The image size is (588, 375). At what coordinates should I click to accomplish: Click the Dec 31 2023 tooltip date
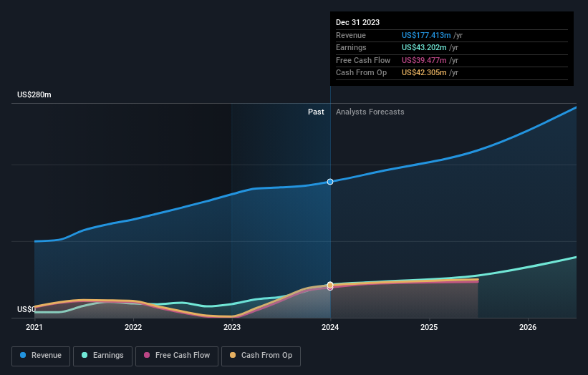358,22
